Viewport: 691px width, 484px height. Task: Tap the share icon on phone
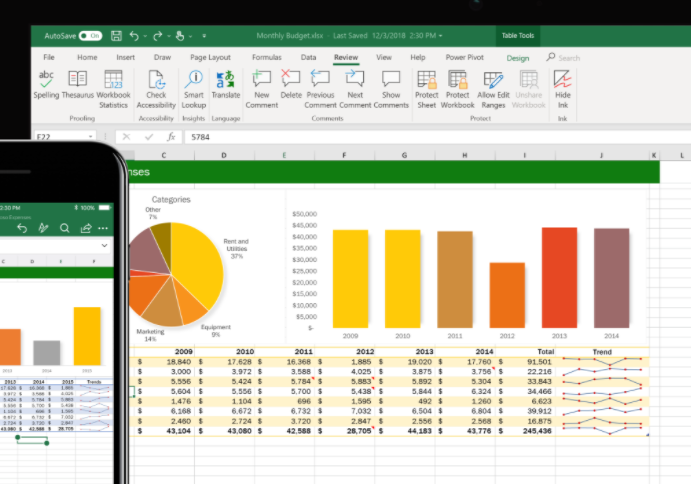click(85, 228)
